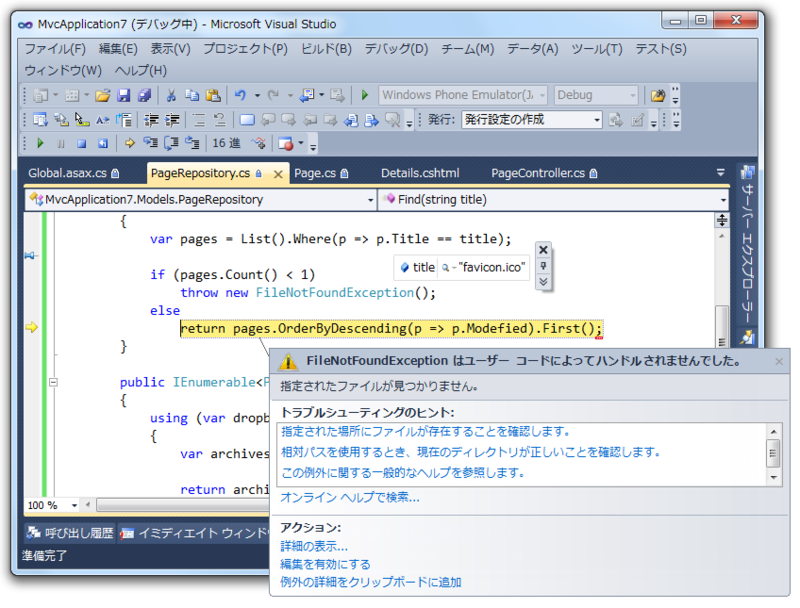
Task: Click the 詳細の表示... link
Action: coord(314,546)
